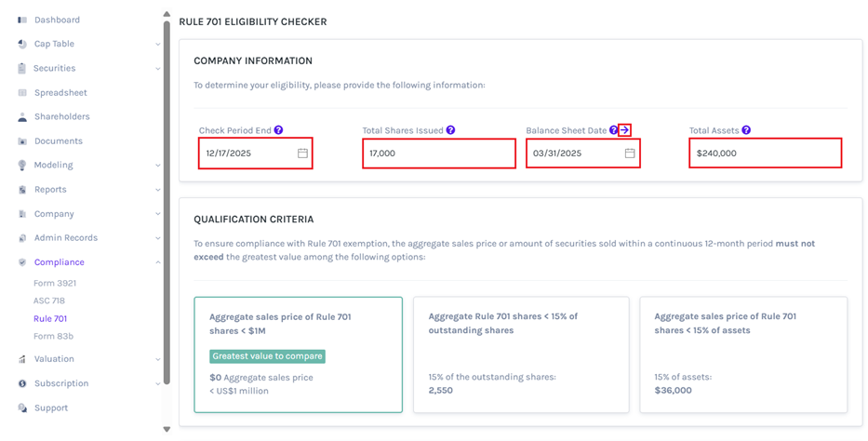The height and width of the screenshot is (441, 868).
Task: Go to Form 83b page
Action: [53, 336]
